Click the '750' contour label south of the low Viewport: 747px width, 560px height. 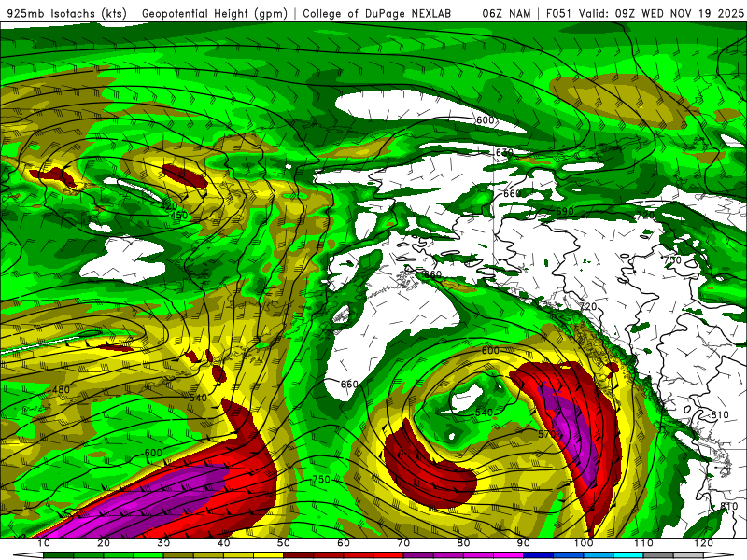[321, 479]
